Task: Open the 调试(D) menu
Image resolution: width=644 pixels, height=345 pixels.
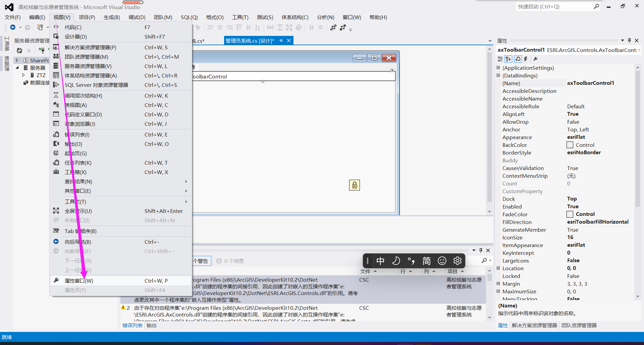Action: (x=137, y=17)
